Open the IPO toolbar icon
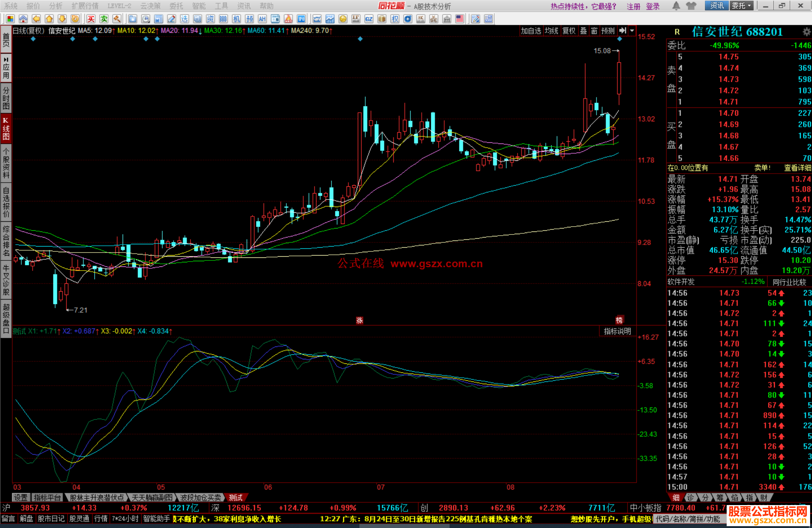 coord(301,19)
